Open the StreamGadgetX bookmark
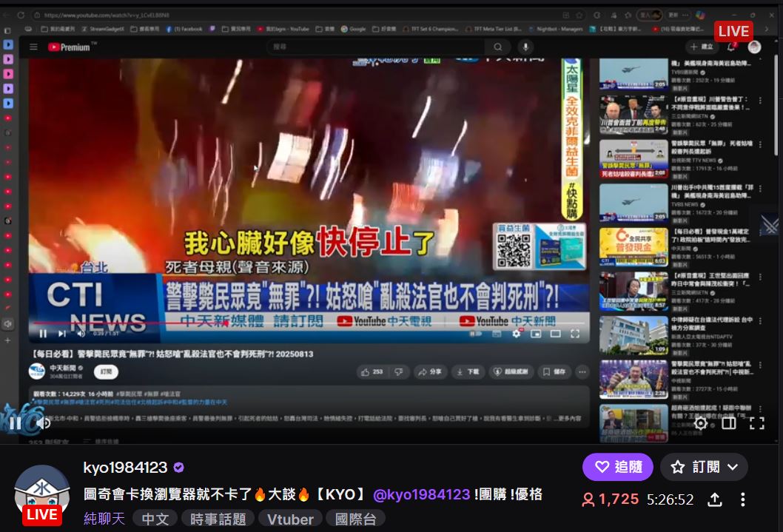783x532 pixels. point(102,29)
